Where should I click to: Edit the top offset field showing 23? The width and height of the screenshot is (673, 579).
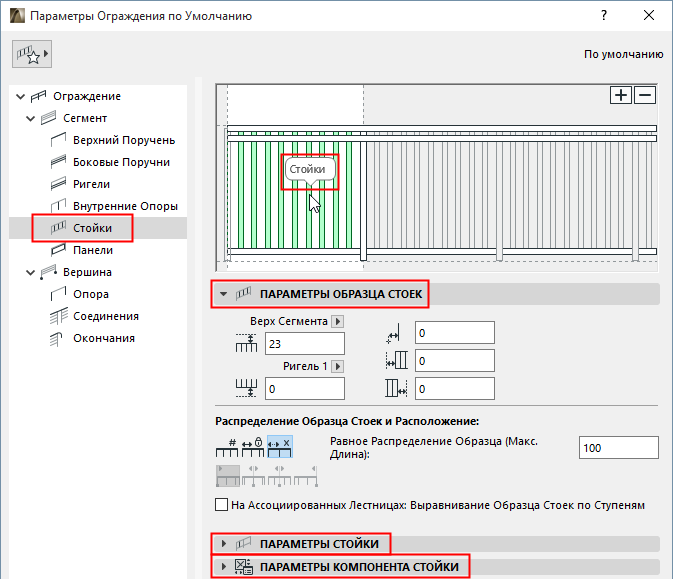tap(305, 343)
